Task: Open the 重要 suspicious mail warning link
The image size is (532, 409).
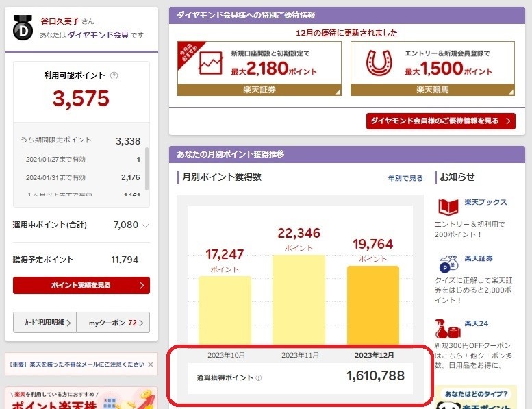Action: click(x=77, y=364)
